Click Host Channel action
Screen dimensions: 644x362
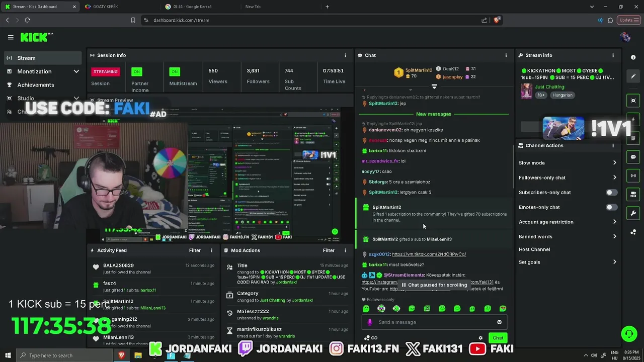534,249
